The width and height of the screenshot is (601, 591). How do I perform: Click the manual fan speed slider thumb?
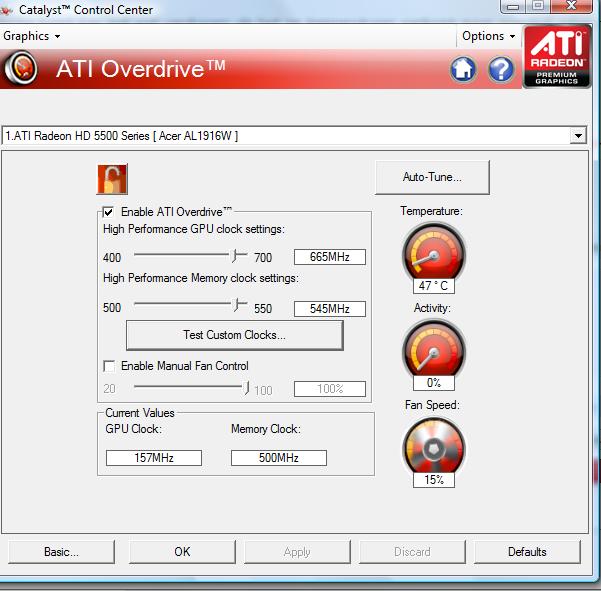(246, 388)
